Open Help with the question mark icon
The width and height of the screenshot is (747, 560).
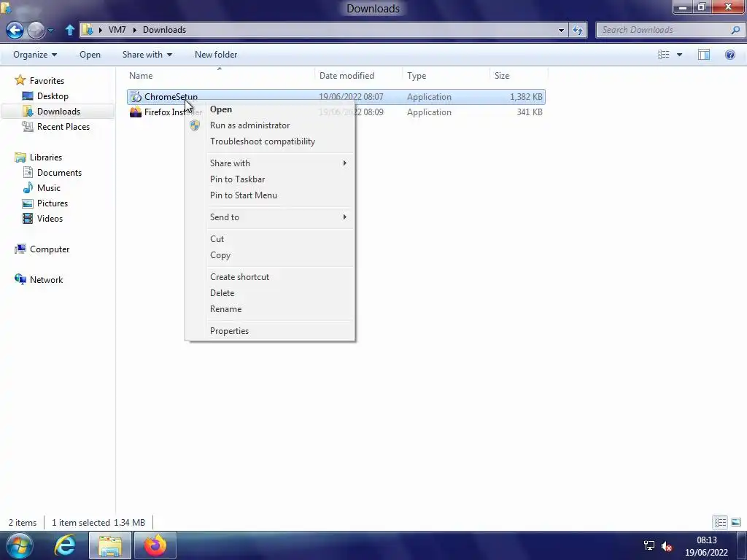pos(729,55)
